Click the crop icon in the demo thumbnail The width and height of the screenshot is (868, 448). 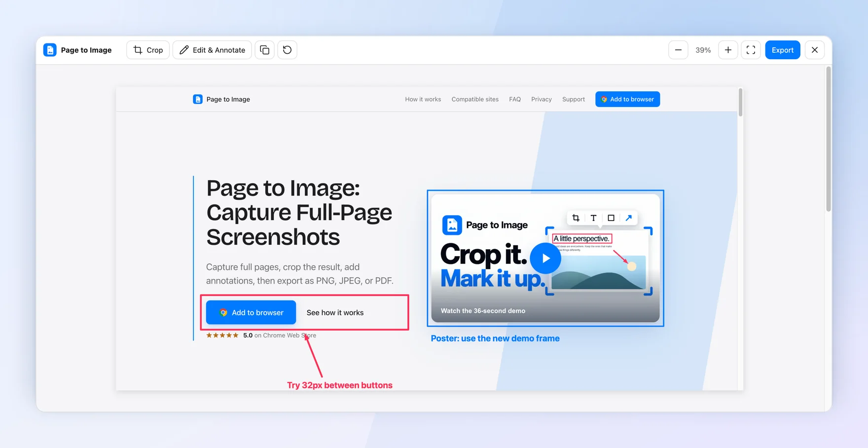coord(576,218)
